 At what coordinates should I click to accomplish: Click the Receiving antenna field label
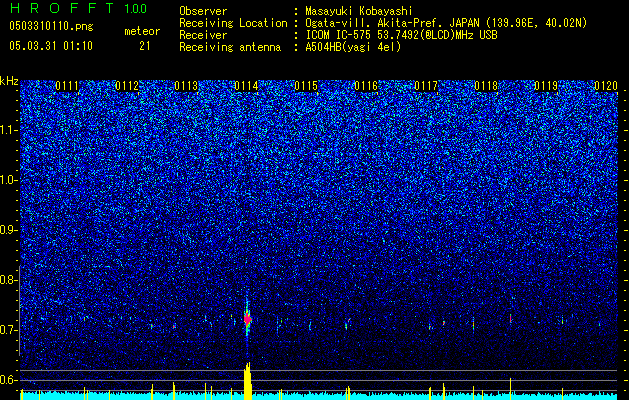[230, 47]
